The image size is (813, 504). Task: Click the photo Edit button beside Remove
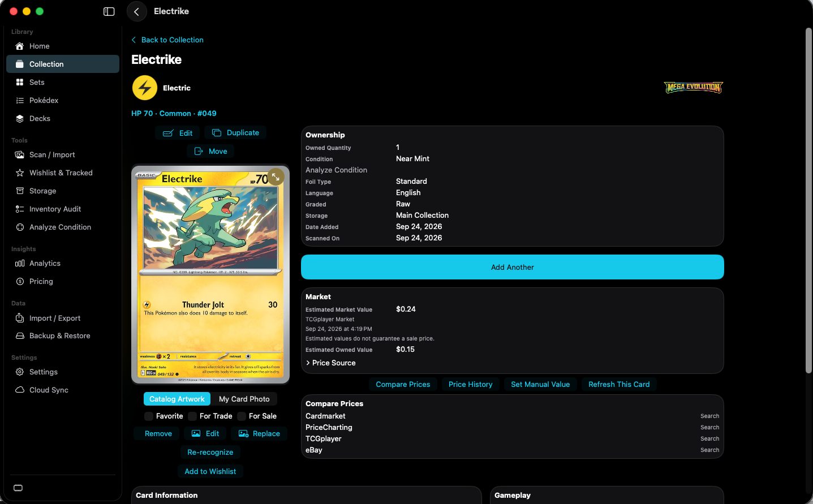pos(205,433)
